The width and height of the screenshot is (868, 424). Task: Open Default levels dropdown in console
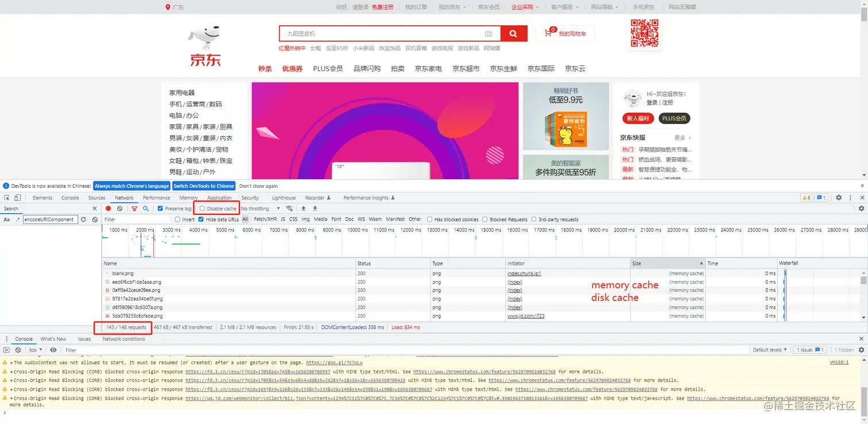point(769,350)
